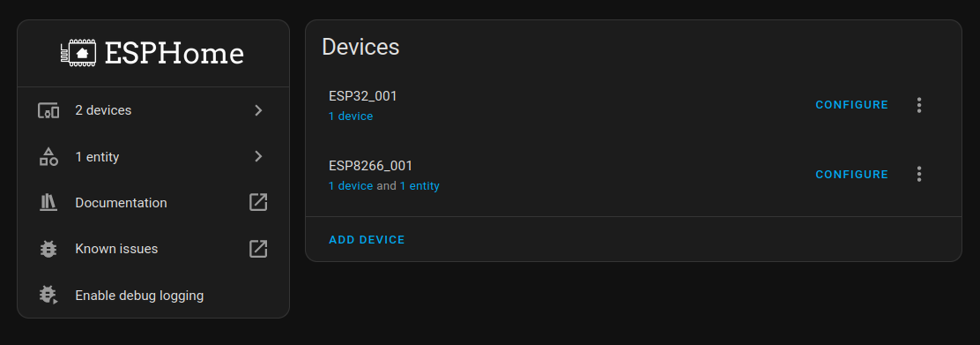The width and height of the screenshot is (980, 345).
Task: Click the shapes icon beside 1 entity
Action: pyautogui.click(x=48, y=156)
